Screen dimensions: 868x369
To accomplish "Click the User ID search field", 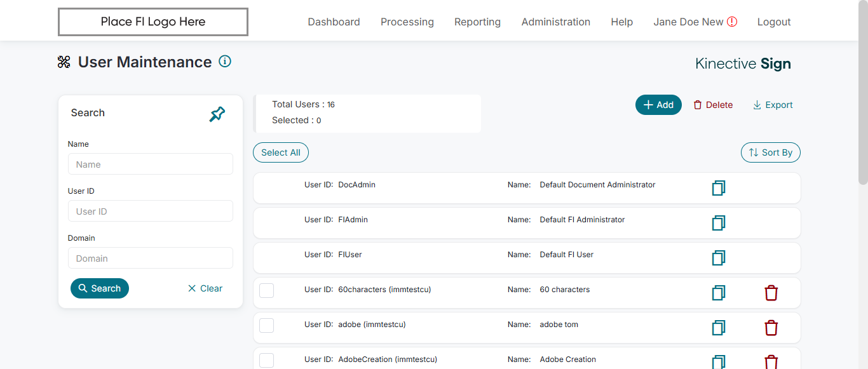I will pos(151,211).
